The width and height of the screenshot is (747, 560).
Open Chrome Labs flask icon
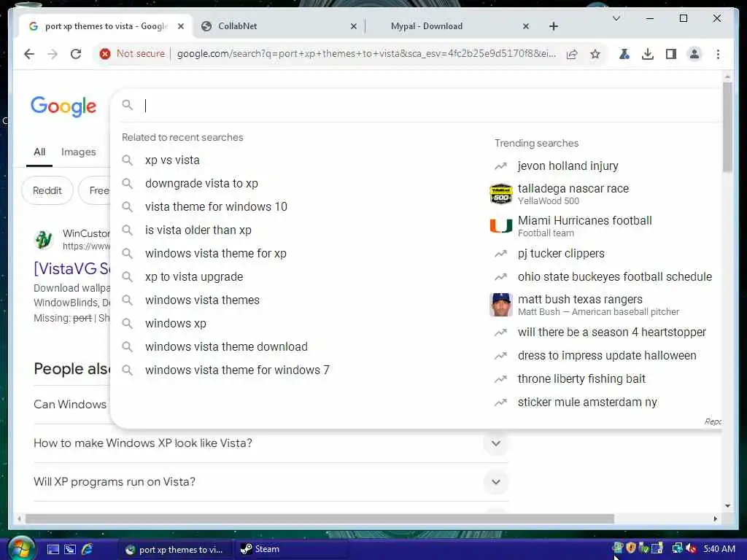(624, 54)
